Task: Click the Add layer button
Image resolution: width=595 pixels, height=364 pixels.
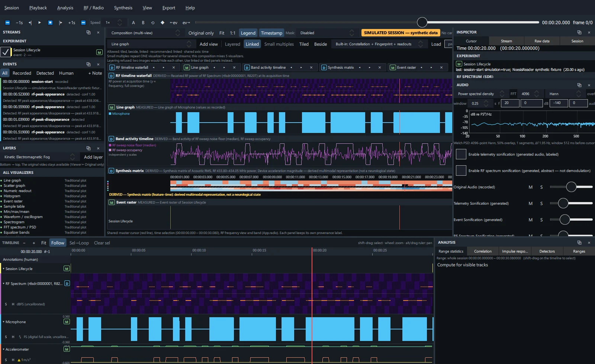Action: click(93, 157)
